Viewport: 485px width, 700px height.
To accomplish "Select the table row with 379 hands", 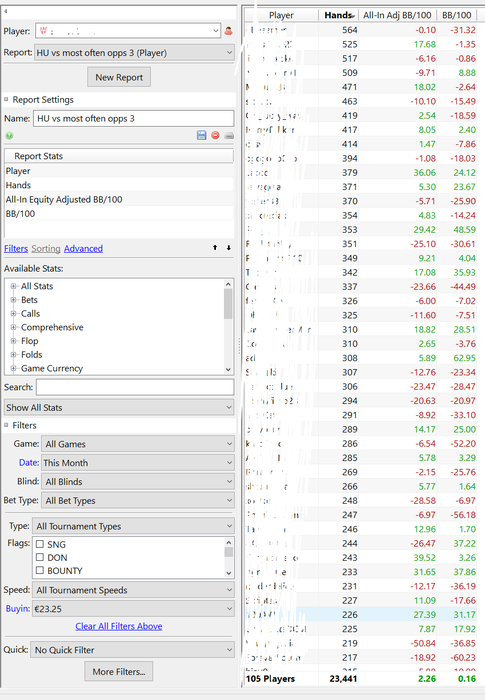I will click(x=361, y=173).
